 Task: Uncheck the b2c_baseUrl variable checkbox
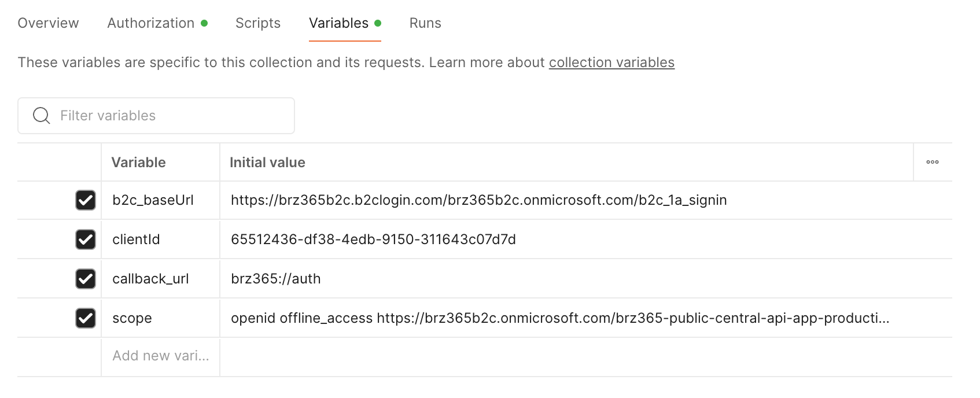point(86,200)
